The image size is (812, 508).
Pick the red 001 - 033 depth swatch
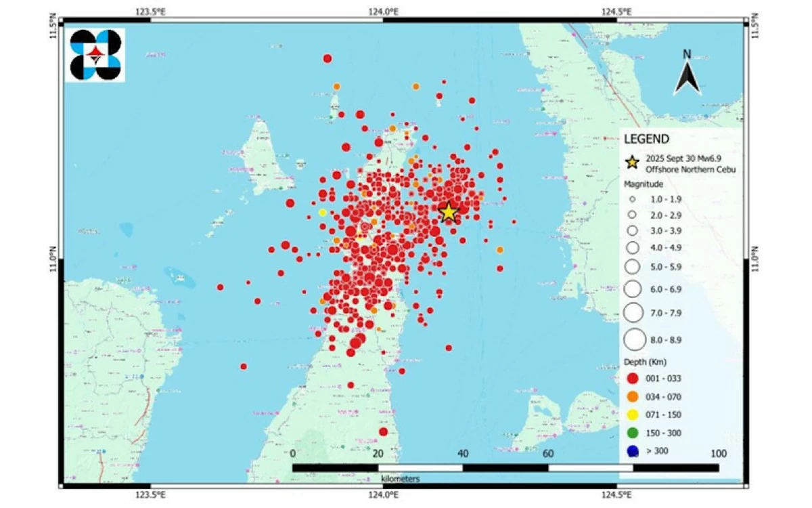[x=632, y=379]
